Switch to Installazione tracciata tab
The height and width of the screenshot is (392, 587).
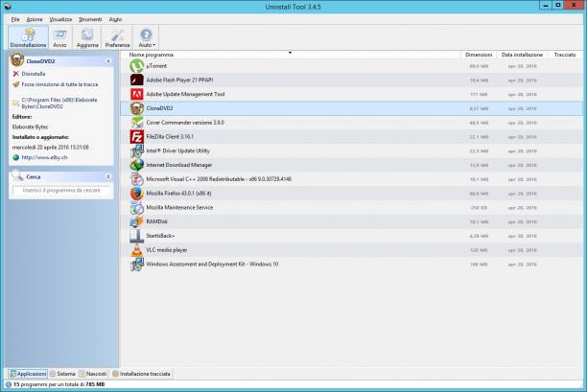pyautogui.click(x=141, y=374)
